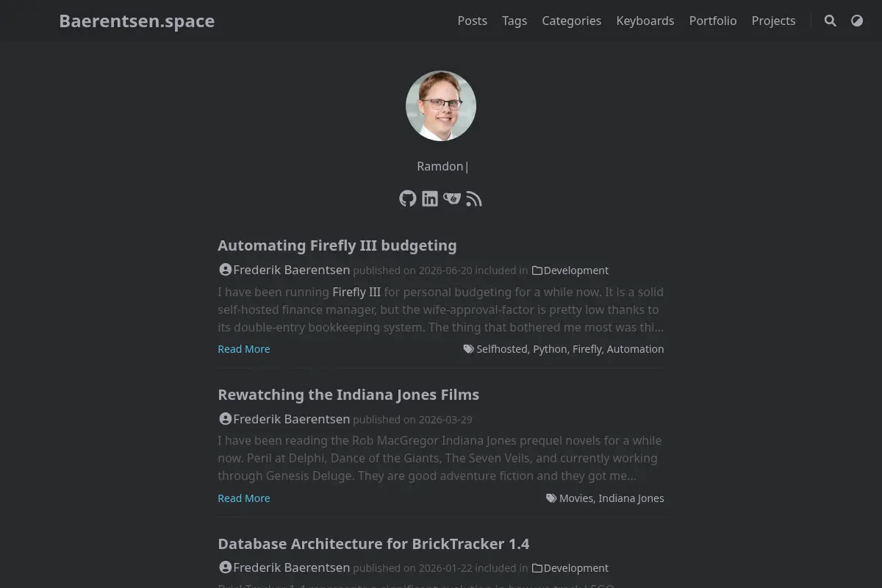The image size is (882, 588).
Task: Open the LinkedIn profile icon
Action: [430, 198]
